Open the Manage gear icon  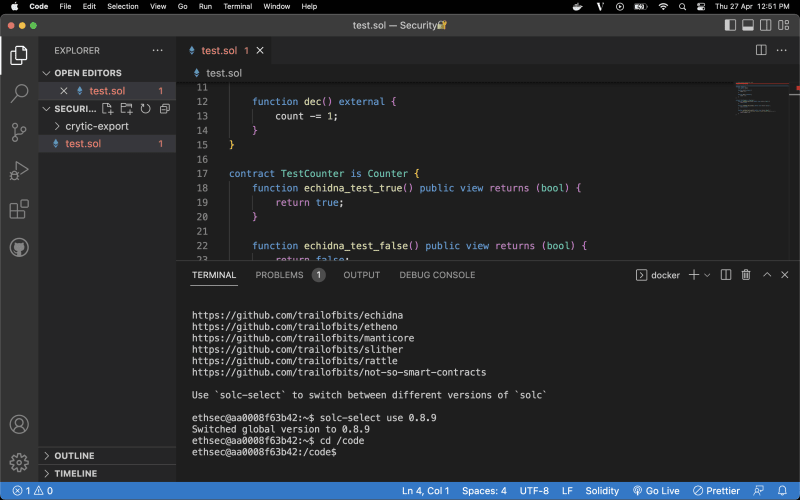coord(19,462)
